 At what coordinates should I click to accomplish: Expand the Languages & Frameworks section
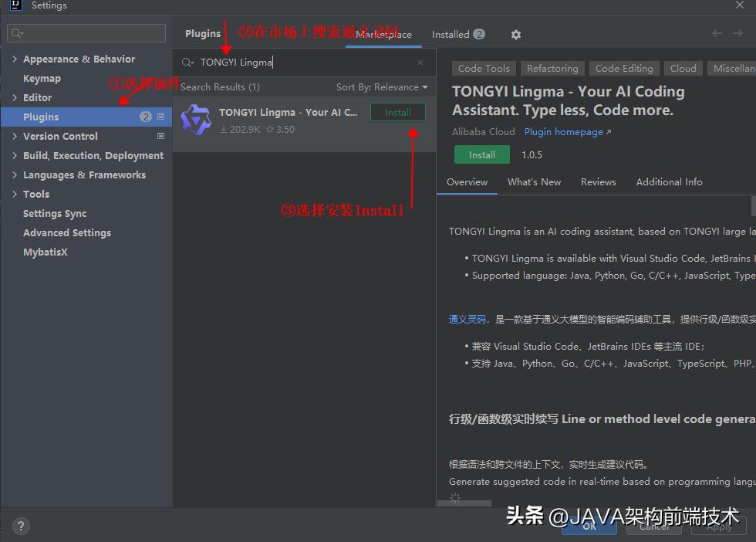click(13, 174)
